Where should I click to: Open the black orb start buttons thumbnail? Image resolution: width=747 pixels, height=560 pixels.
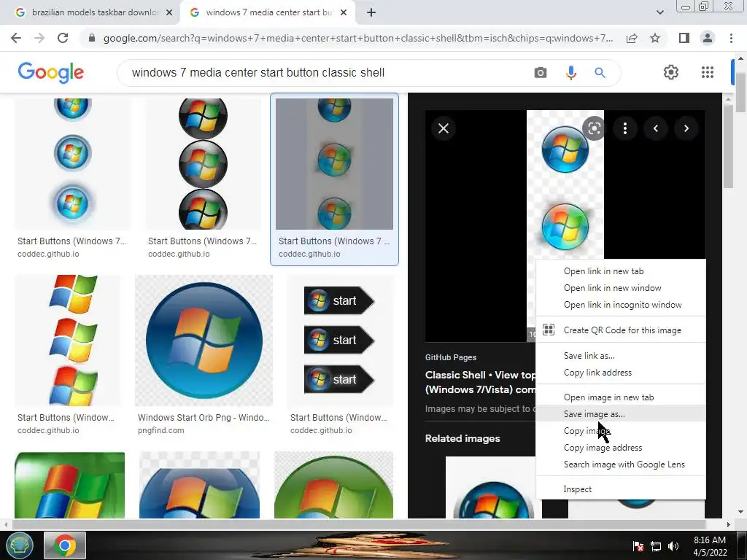point(204,164)
